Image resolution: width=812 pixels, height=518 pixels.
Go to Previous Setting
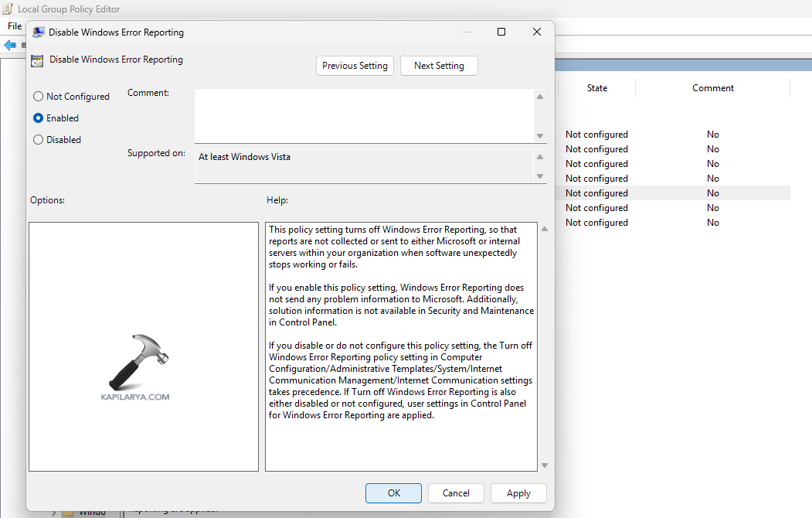tap(355, 66)
